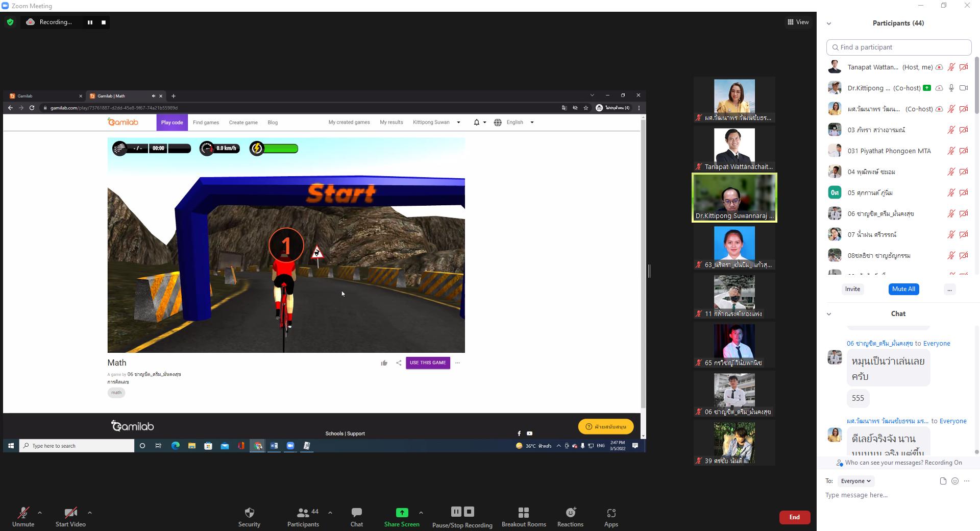Toggle the Participants panel from toolbar
The width and height of the screenshot is (980, 531).
tap(303, 517)
